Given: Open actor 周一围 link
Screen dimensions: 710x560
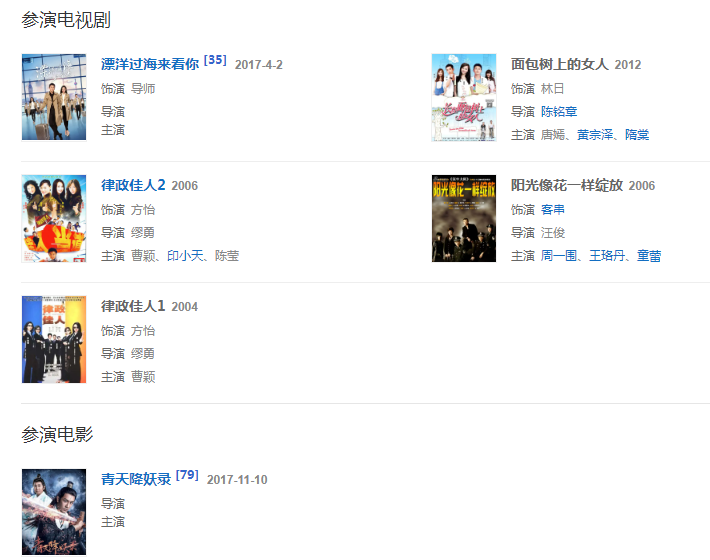Looking at the screenshot, I should click(x=559, y=256).
